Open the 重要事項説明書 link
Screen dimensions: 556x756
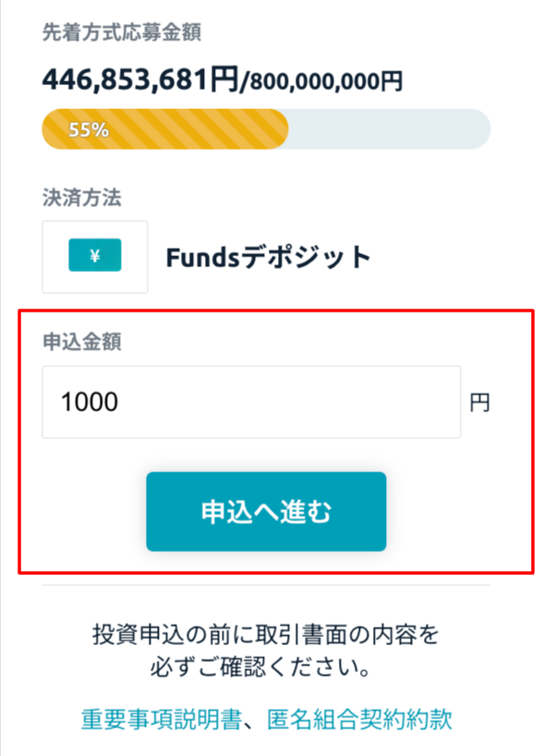161,719
